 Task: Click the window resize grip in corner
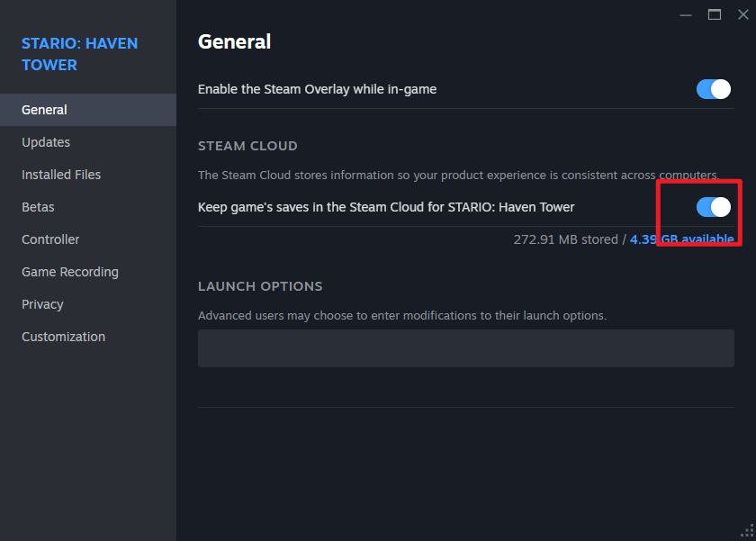(747, 532)
